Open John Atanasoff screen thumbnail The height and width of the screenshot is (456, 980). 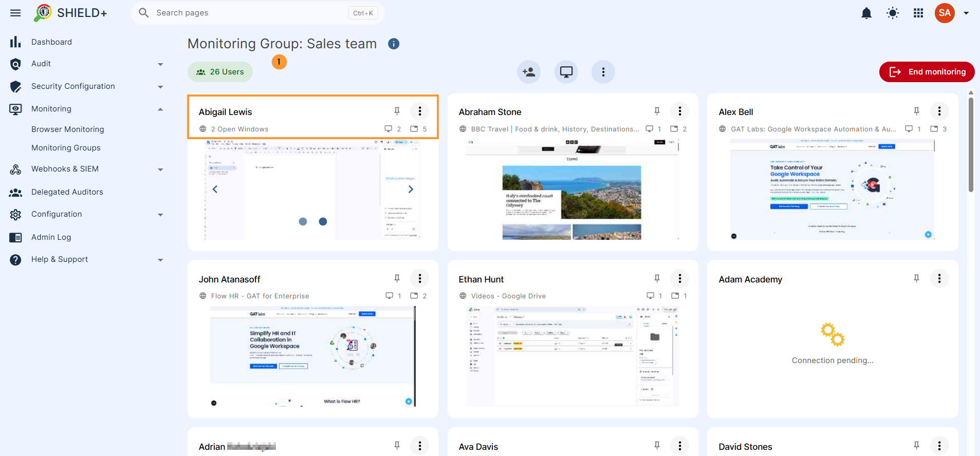click(313, 356)
